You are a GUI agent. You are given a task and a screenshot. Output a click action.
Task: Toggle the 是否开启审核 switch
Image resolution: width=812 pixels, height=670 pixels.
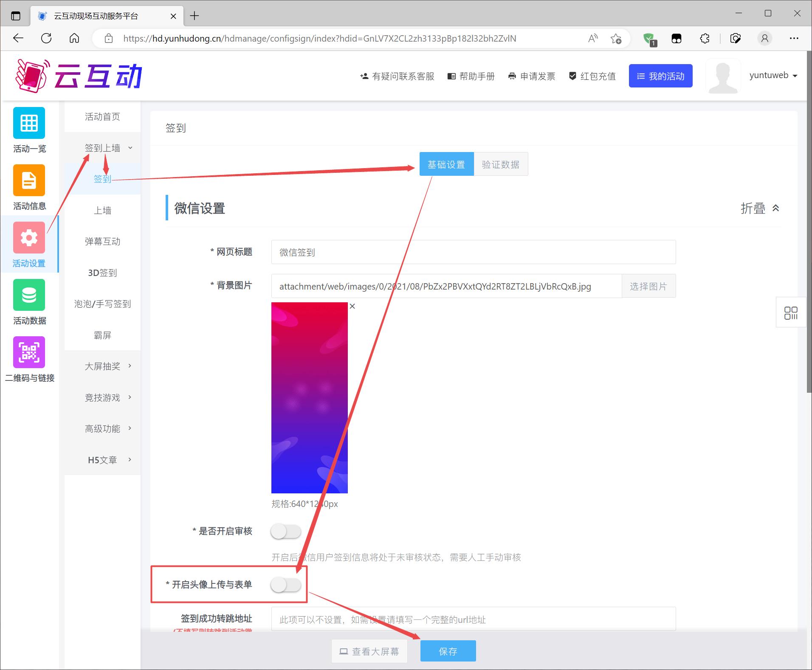[x=286, y=532]
